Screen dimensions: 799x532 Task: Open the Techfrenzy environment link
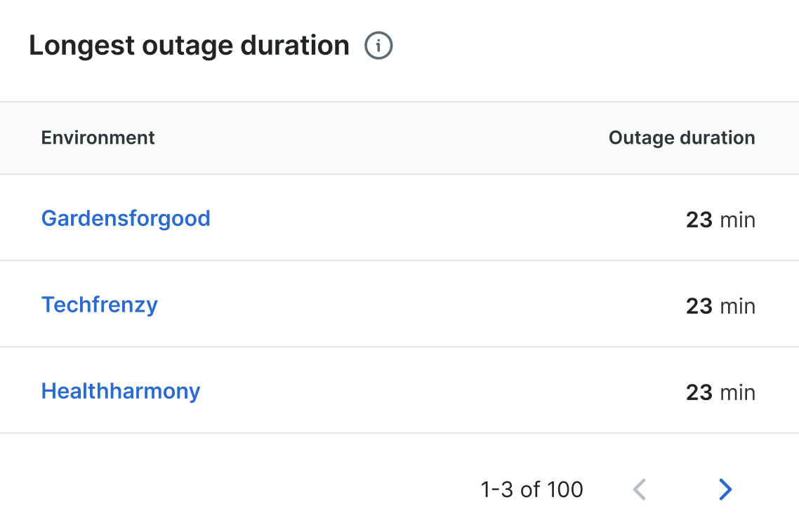pyautogui.click(x=100, y=305)
